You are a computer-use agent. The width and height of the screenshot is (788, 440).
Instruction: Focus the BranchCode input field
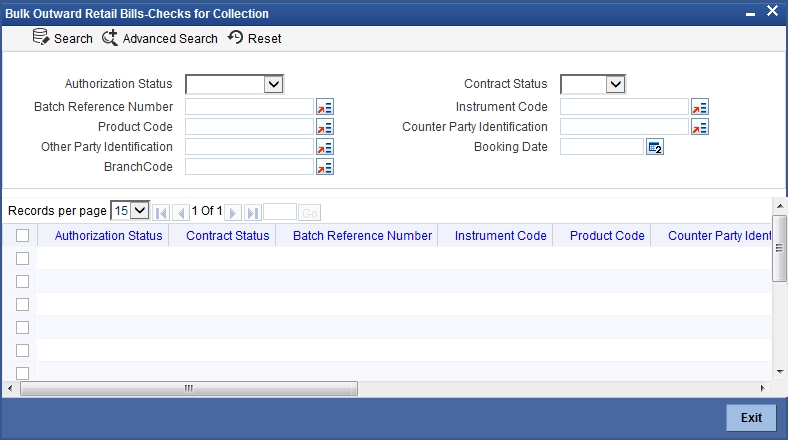point(249,167)
